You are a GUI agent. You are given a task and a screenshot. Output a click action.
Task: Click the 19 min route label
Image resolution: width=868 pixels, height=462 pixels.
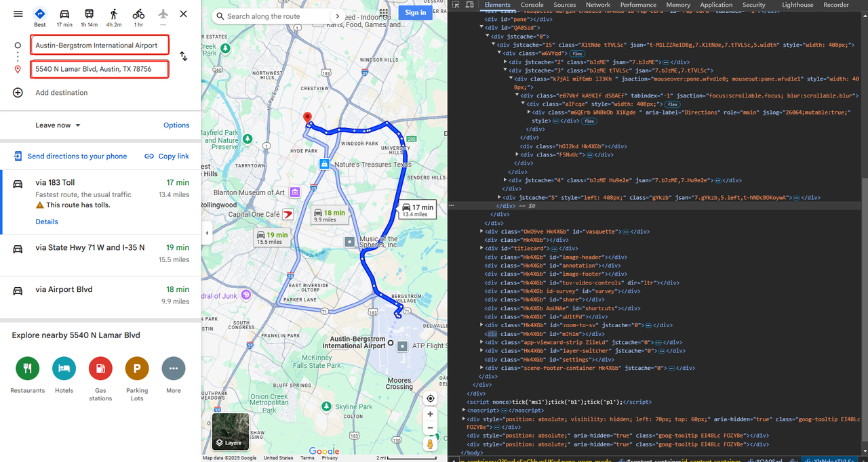click(273, 238)
